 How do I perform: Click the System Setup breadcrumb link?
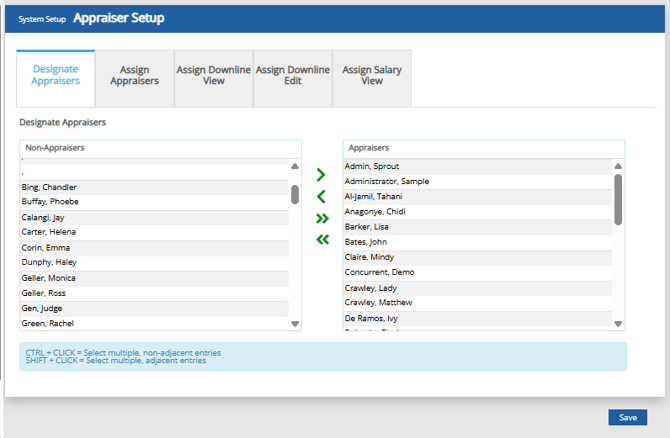point(43,19)
